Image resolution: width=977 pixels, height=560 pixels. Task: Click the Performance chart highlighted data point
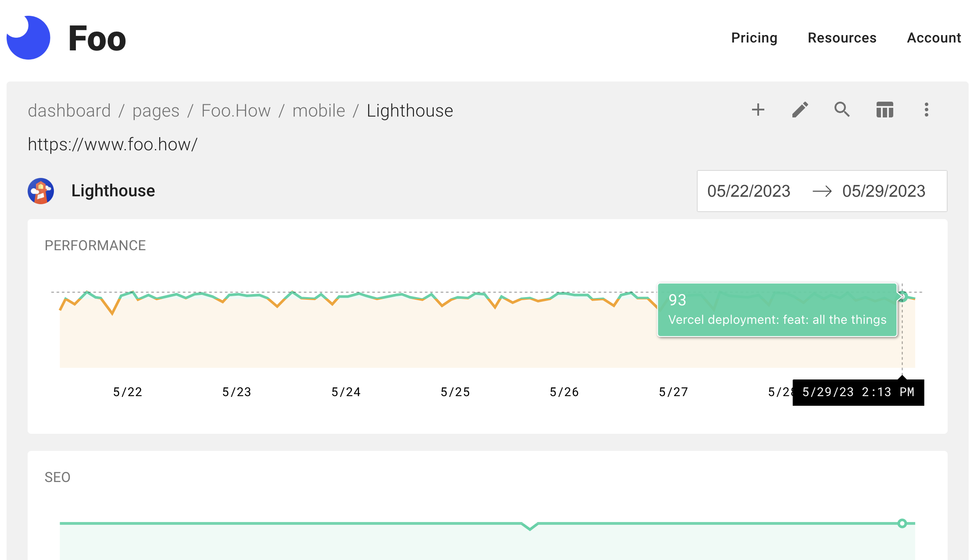[902, 297]
